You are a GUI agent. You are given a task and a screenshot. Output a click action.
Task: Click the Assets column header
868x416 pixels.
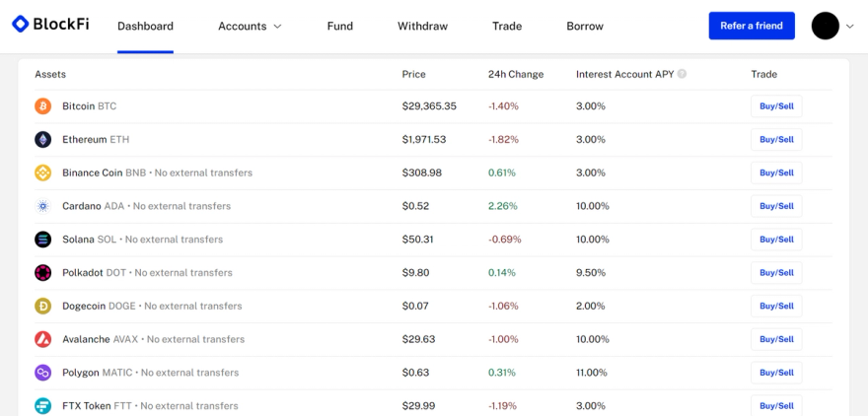[50, 74]
